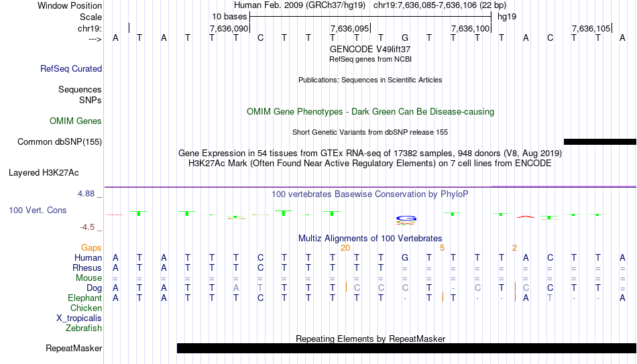Click the G base in the reference sequence
Image resolution: width=637 pixels, height=364 pixels.
pos(404,38)
